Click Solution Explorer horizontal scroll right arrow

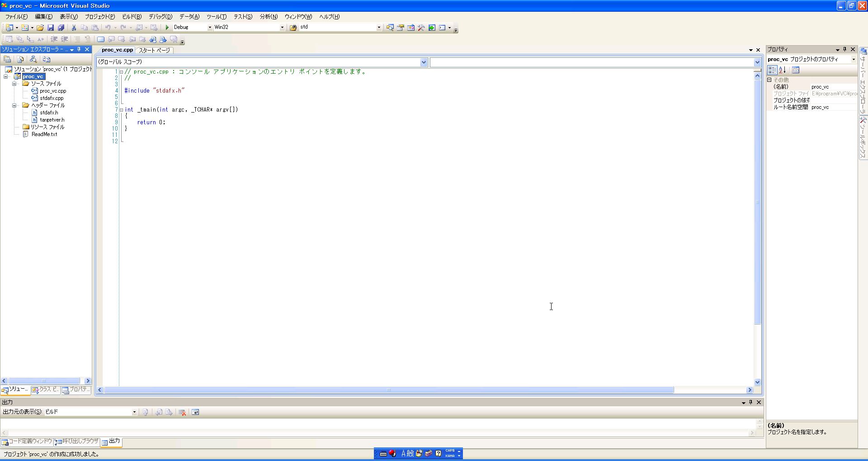click(x=88, y=381)
